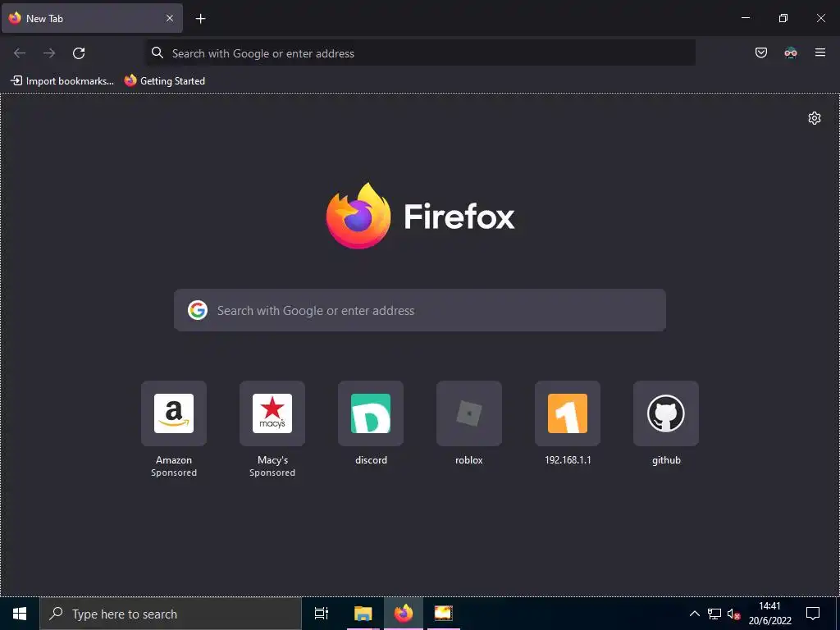Open the Firefox application menu
This screenshot has height=630, width=840.
[819, 52]
